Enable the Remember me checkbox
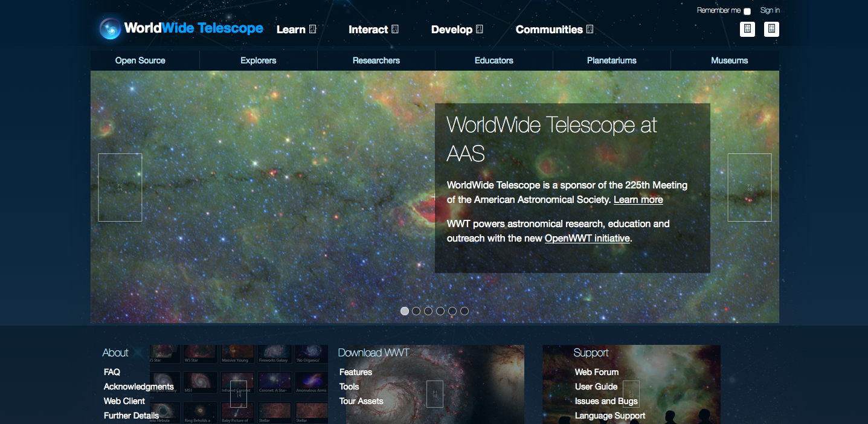The image size is (868, 424). 747,11
